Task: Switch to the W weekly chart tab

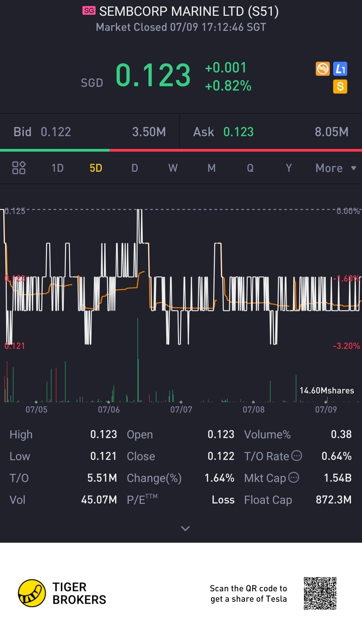Action: click(x=173, y=168)
